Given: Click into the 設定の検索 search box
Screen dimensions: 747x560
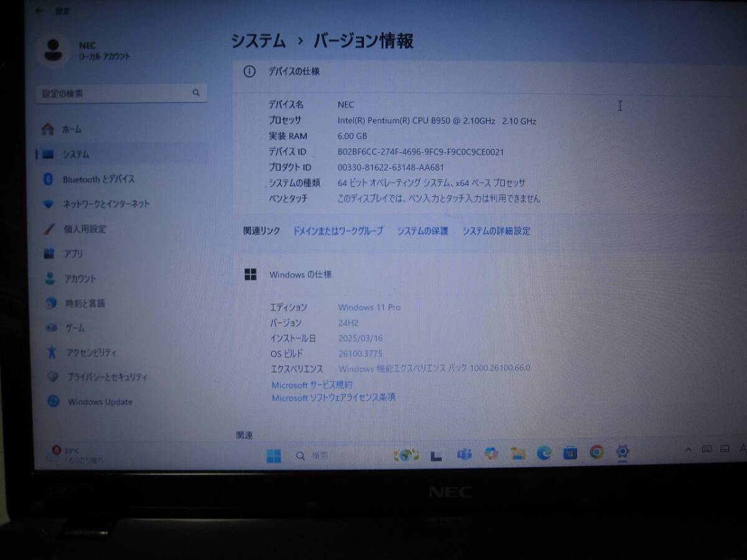Looking at the screenshot, I should pos(121,93).
